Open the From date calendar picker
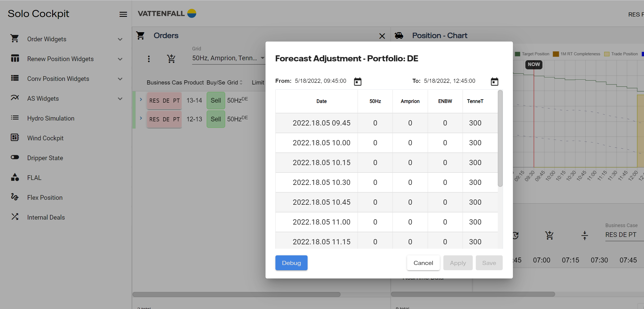The image size is (644, 309). pyautogui.click(x=358, y=81)
